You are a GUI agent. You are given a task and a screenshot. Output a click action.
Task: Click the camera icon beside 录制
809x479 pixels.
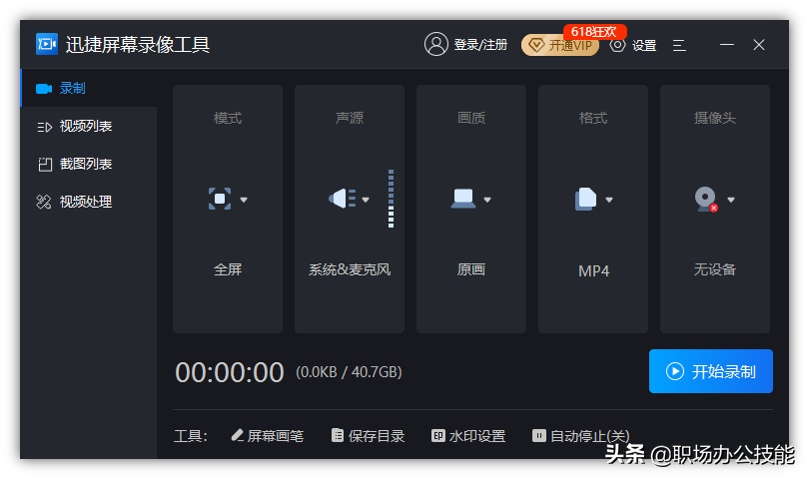[44, 89]
